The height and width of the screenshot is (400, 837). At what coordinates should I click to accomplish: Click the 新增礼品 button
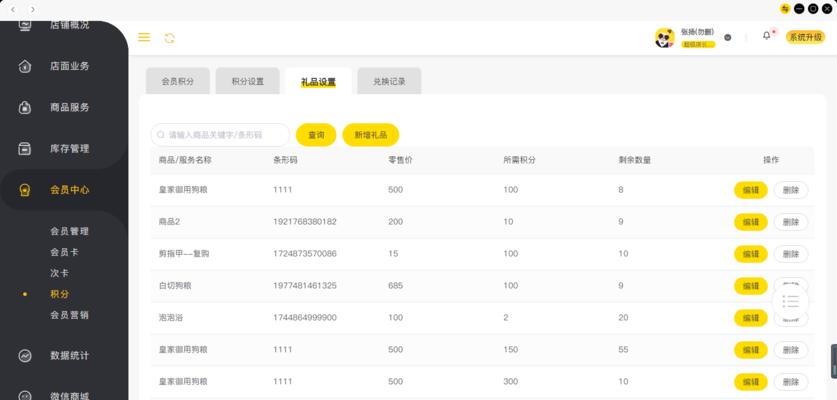371,135
